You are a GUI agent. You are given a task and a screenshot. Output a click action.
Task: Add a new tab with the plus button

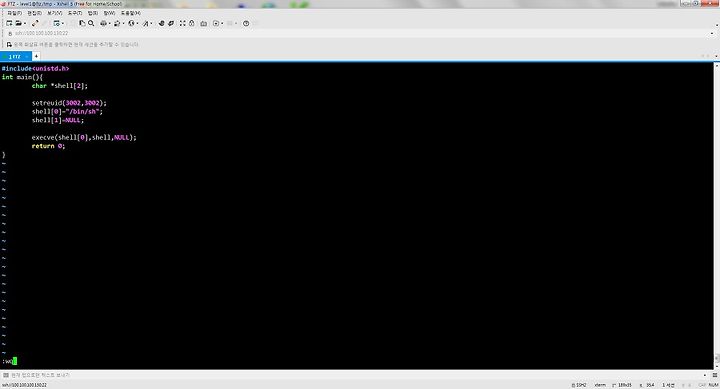pos(36,56)
